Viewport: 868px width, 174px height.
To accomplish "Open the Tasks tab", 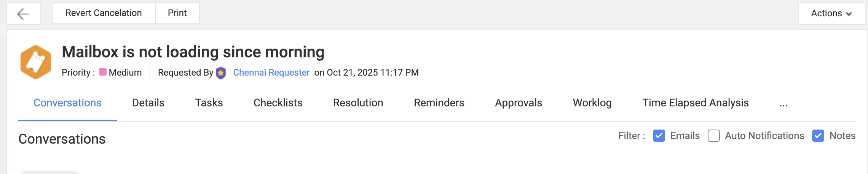I will (x=209, y=103).
